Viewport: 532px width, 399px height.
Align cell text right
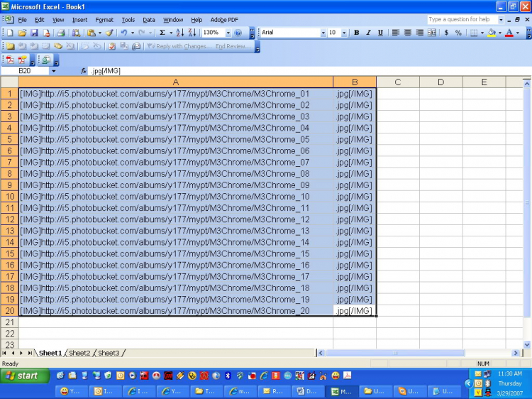pyautogui.click(x=420, y=33)
